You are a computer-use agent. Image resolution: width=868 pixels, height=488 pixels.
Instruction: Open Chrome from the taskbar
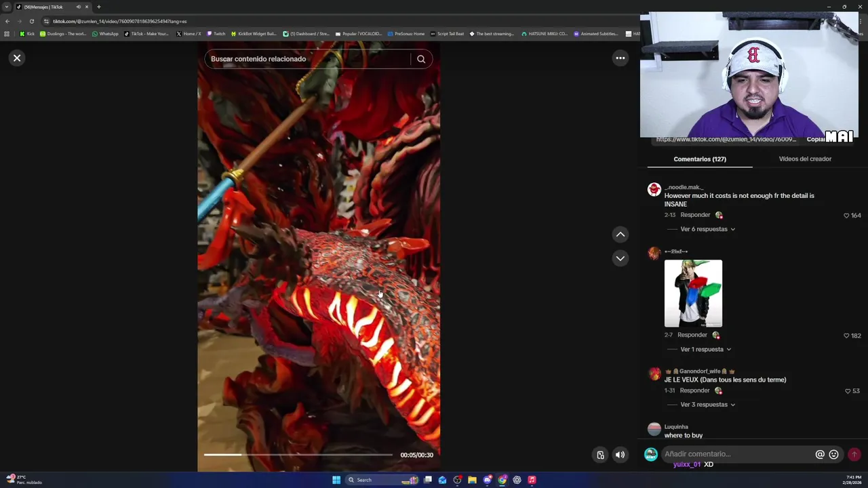pyautogui.click(x=502, y=480)
